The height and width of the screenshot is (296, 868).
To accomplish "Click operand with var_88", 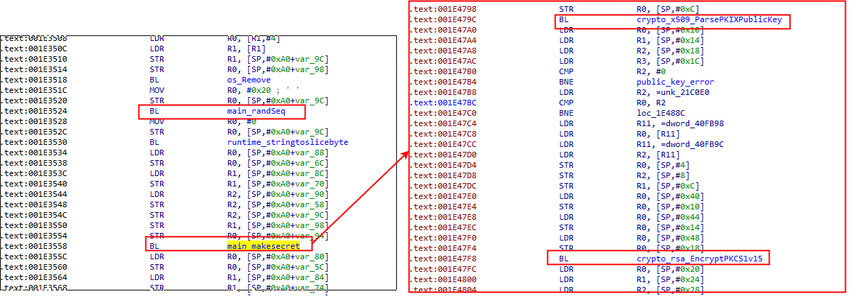I will [278, 153].
